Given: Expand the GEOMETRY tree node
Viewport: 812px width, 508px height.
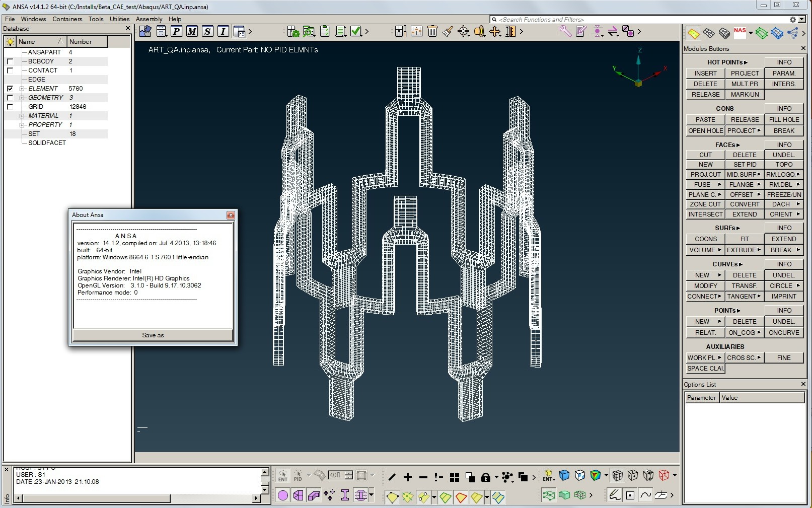Looking at the screenshot, I should [22, 97].
